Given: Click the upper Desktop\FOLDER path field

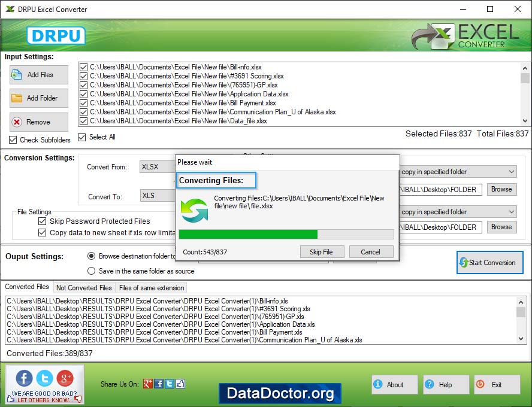Looking at the screenshot, I should [441, 190].
